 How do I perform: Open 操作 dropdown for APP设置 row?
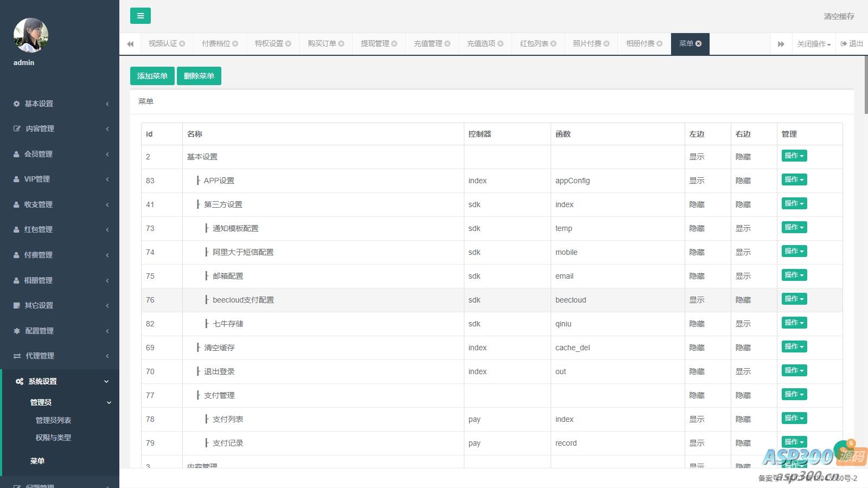(794, 179)
